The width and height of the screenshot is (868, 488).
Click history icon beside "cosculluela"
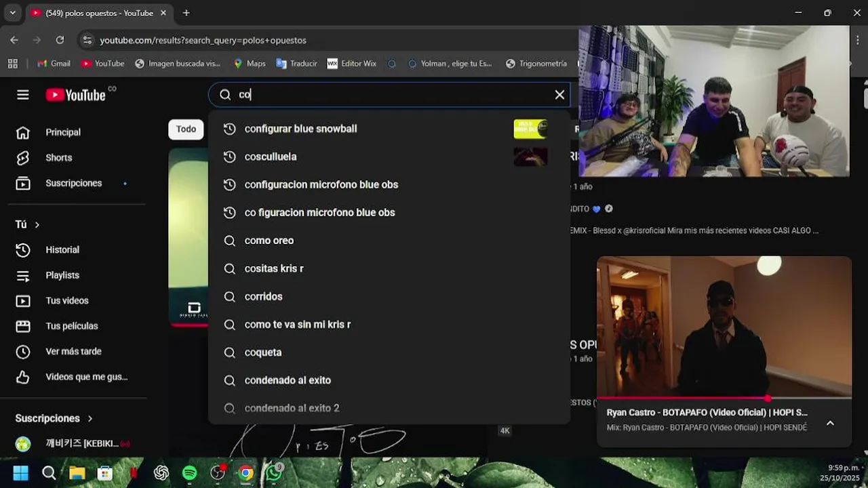[230, 157]
